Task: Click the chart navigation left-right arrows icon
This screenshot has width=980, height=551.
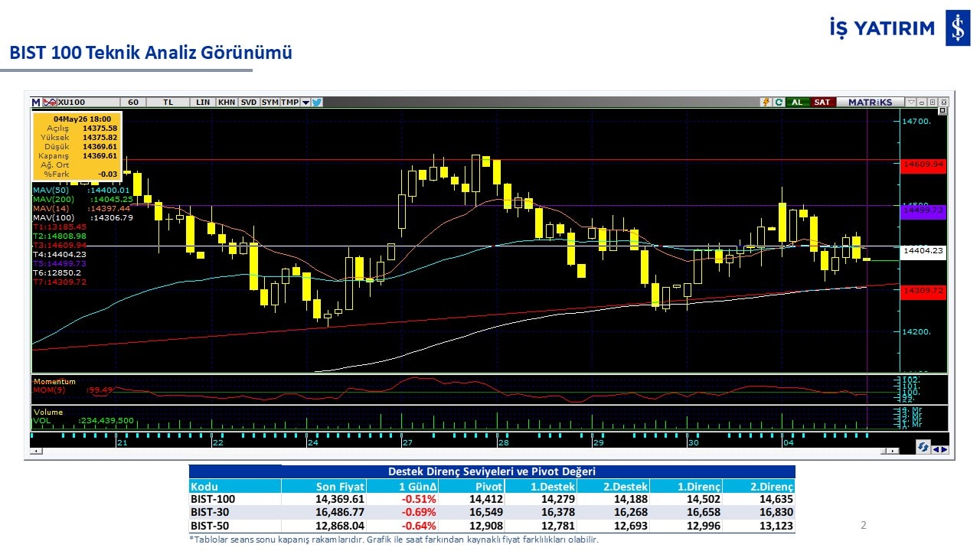Action: 940,450
